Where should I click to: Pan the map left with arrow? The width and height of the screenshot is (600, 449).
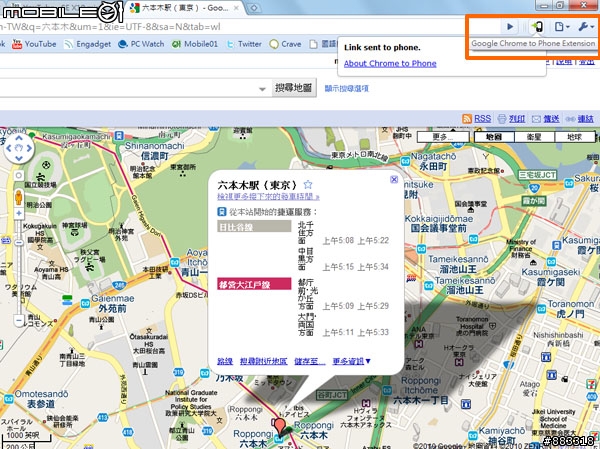point(9,148)
